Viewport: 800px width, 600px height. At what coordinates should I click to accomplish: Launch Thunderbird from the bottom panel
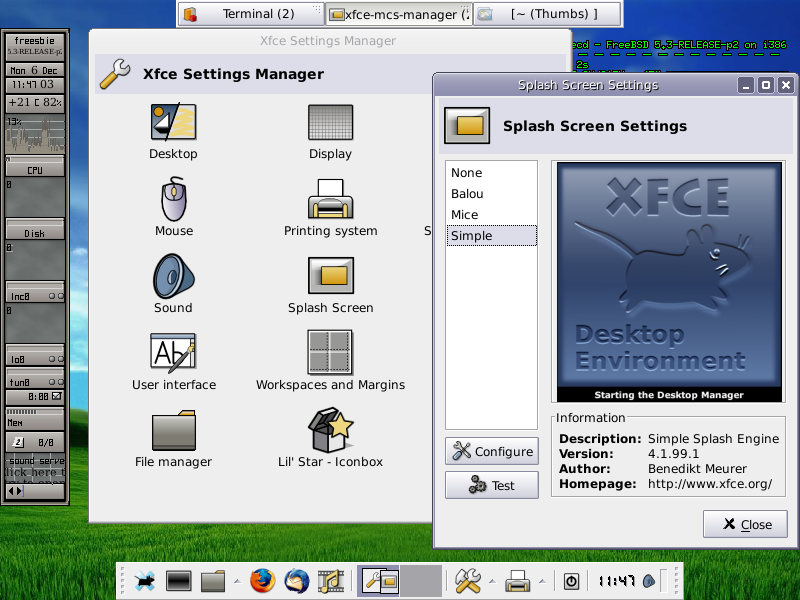[296, 581]
